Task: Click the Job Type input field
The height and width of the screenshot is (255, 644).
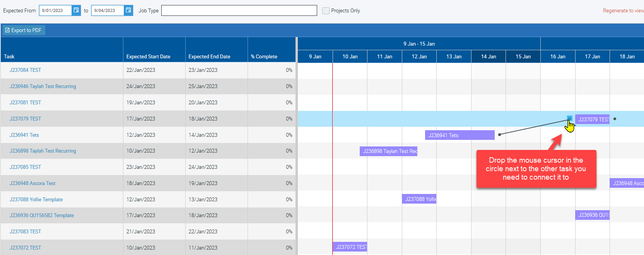Action: (x=239, y=10)
